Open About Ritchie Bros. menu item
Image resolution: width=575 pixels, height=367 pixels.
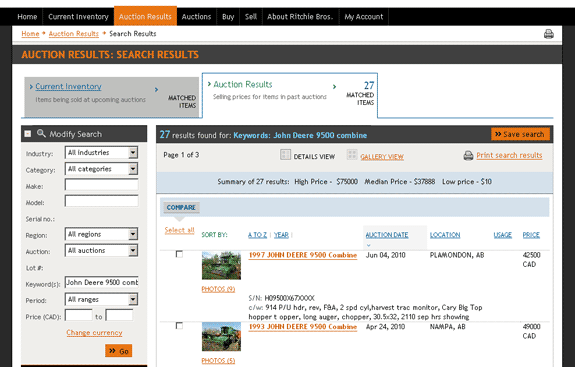click(x=300, y=16)
